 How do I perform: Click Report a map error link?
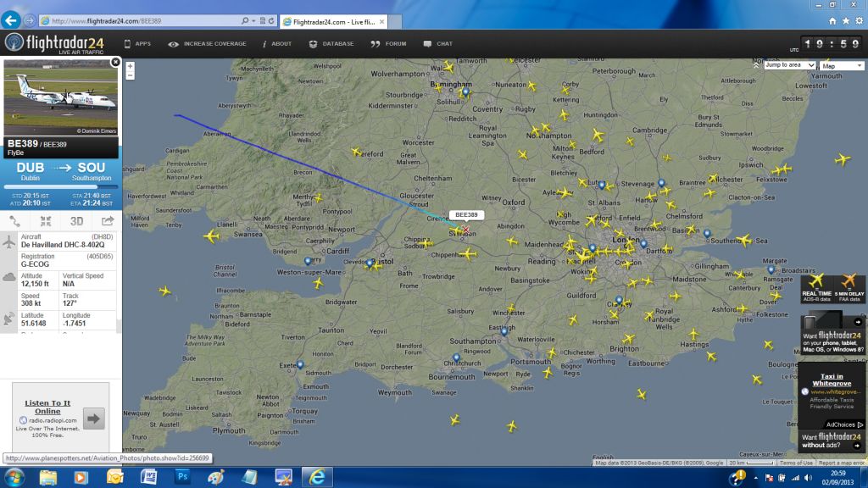pos(842,463)
